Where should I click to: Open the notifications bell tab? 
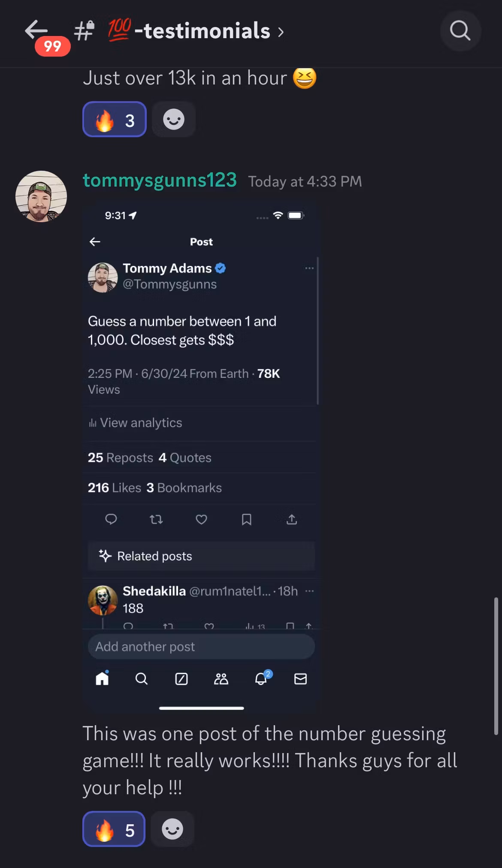(x=261, y=679)
